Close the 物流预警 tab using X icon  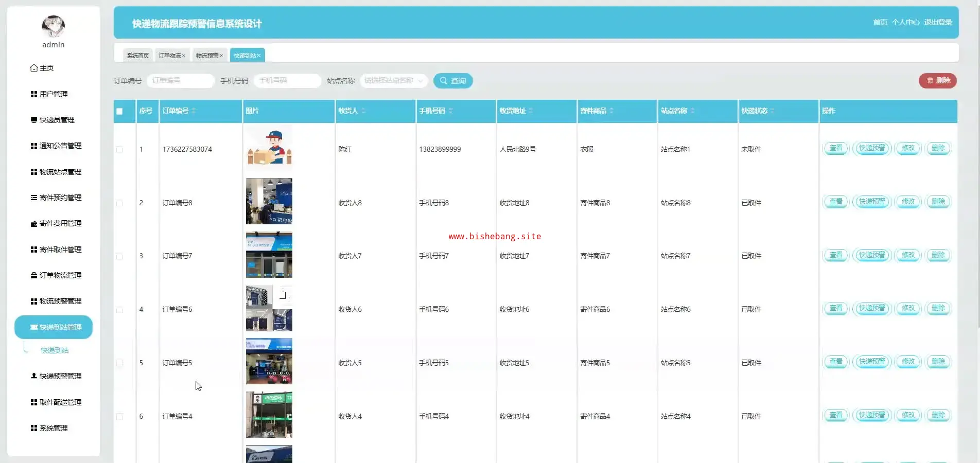221,56
